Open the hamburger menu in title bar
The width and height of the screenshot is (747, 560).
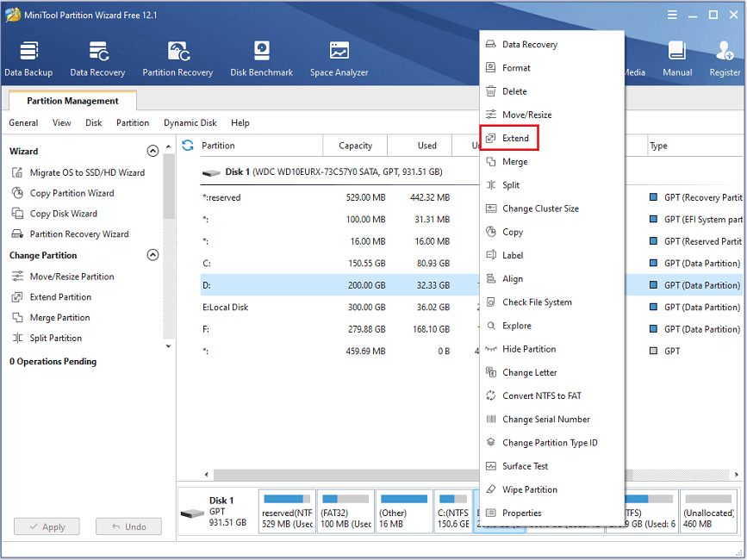[x=672, y=15]
